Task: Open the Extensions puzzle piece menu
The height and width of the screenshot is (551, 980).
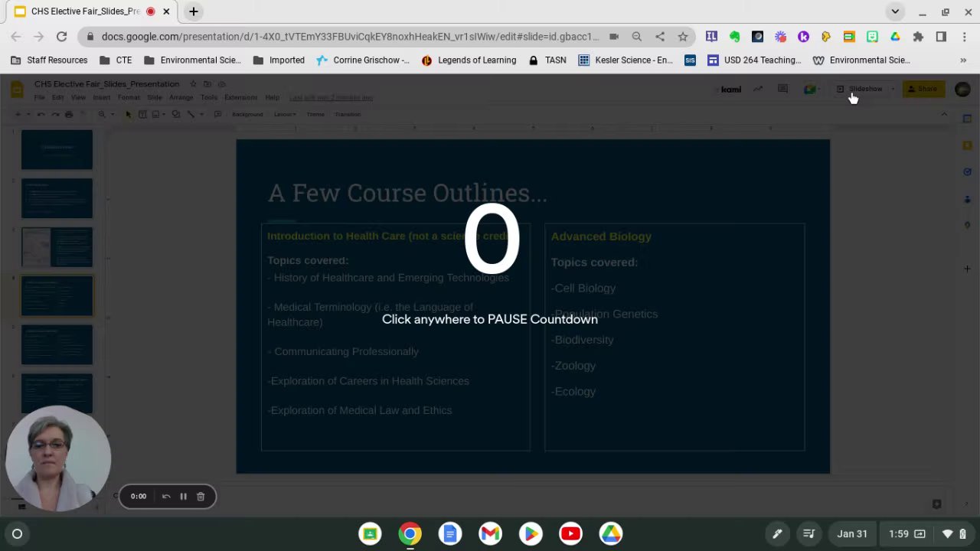Action: point(918,36)
